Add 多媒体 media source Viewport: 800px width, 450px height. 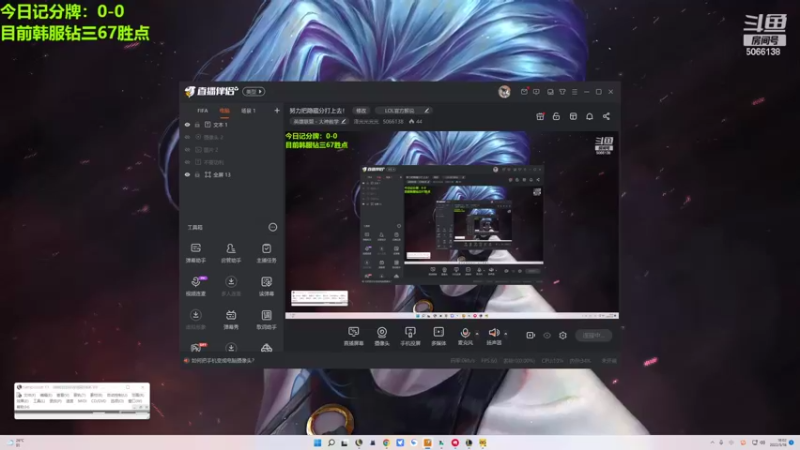point(438,336)
